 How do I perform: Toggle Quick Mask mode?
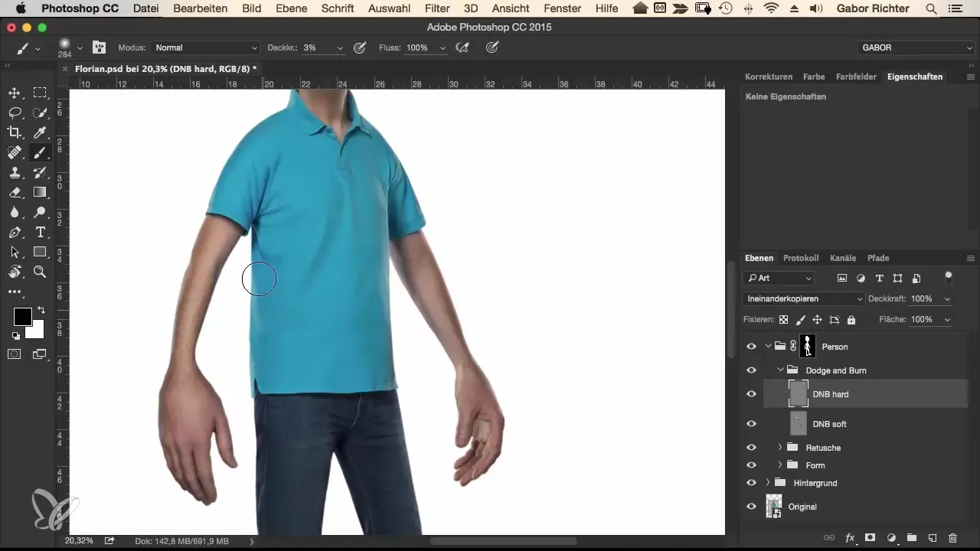coord(15,354)
